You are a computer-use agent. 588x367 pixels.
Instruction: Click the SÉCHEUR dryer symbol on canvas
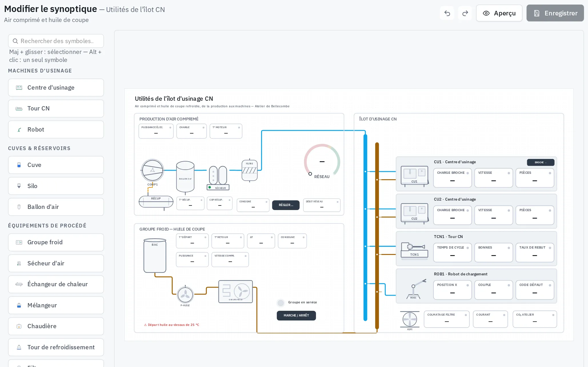tap(218, 178)
